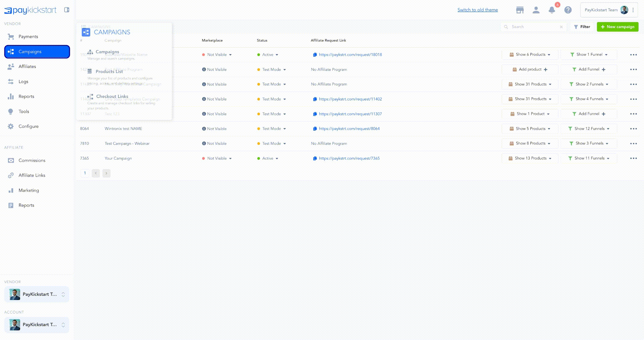The image size is (644, 340).
Task: Open Active status dropdown for campaign 7365
Action: pyautogui.click(x=268, y=158)
